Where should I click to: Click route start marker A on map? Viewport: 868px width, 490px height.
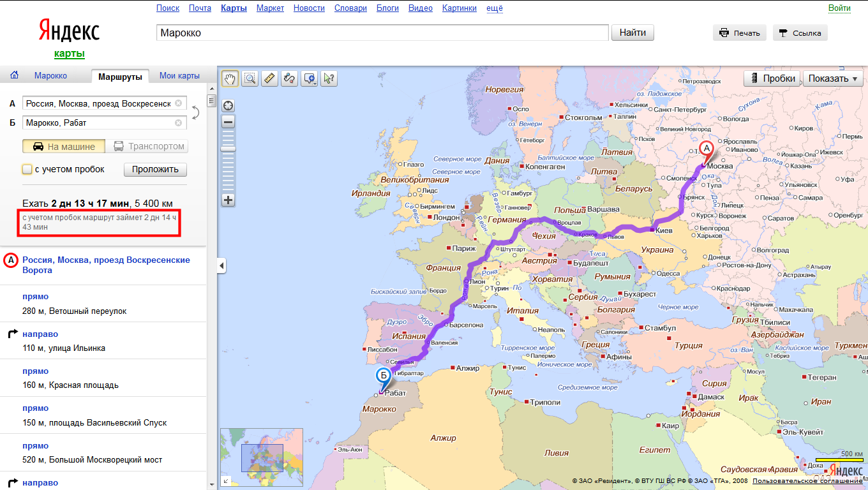pyautogui.click(x=707, y=149)
